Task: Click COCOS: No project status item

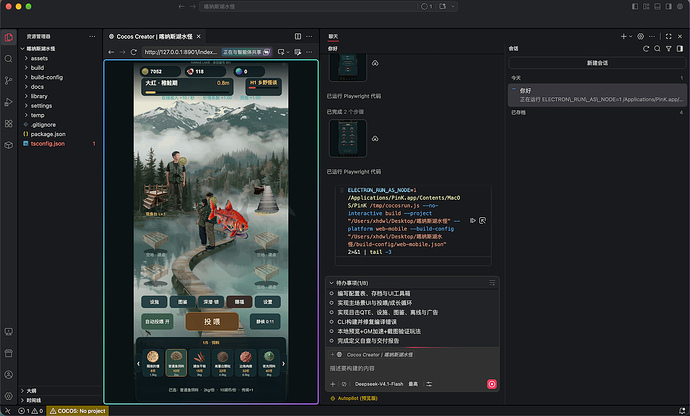Action: 77,411
